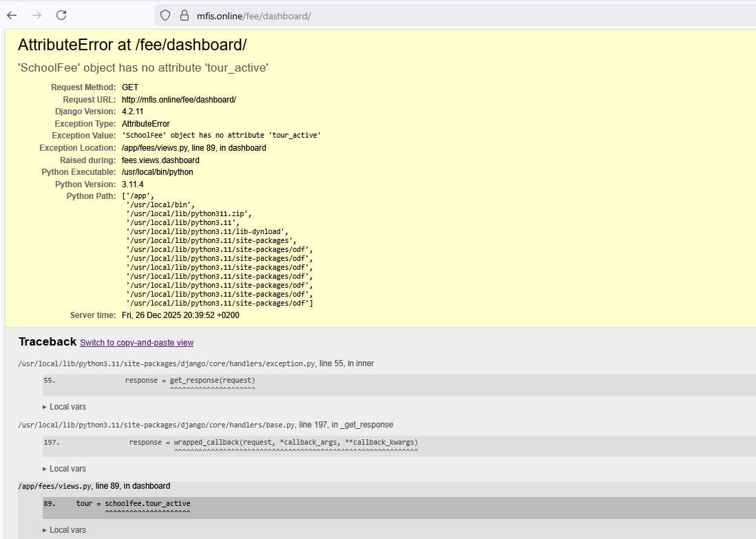The height and width of the screenshot is (539, 756).
Task: Switch to copy-and-paste view
Action: pos(136,343)
